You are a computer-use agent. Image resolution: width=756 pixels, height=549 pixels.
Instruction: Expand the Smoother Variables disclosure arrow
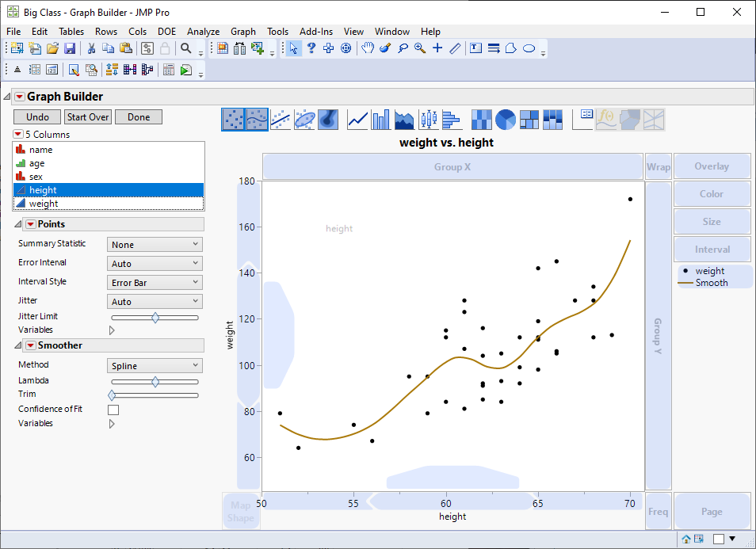(x=112, y=423)
